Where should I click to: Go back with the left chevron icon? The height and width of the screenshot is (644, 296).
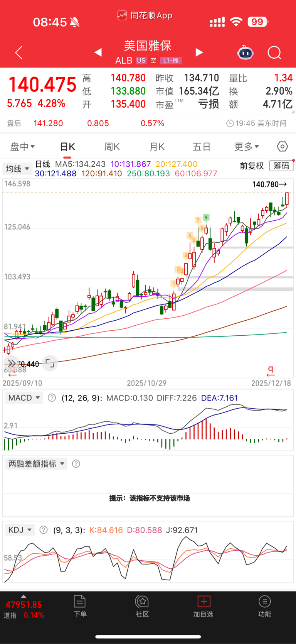18,52
